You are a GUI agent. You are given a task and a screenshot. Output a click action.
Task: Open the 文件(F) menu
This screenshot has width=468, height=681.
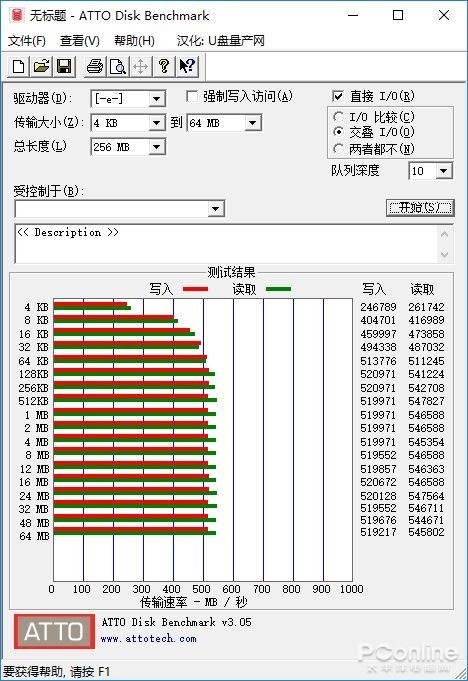coord(27,41)
